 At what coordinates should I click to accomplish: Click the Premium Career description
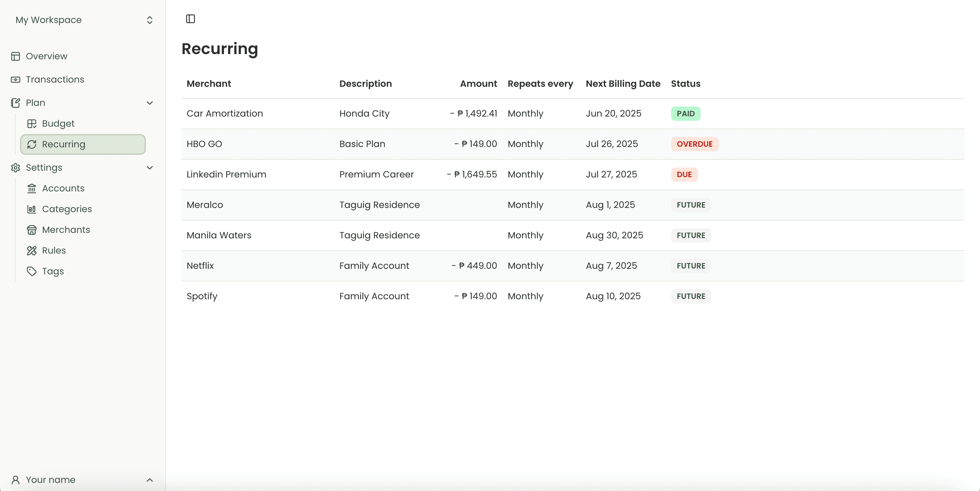coord(377,175)
